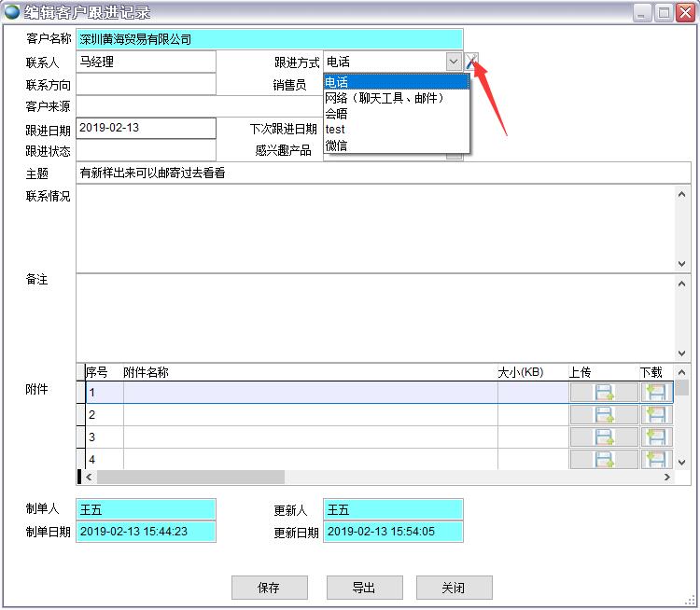Click download icon in attachment row 1
Screen dimensions: 700x610
(656, 393)
